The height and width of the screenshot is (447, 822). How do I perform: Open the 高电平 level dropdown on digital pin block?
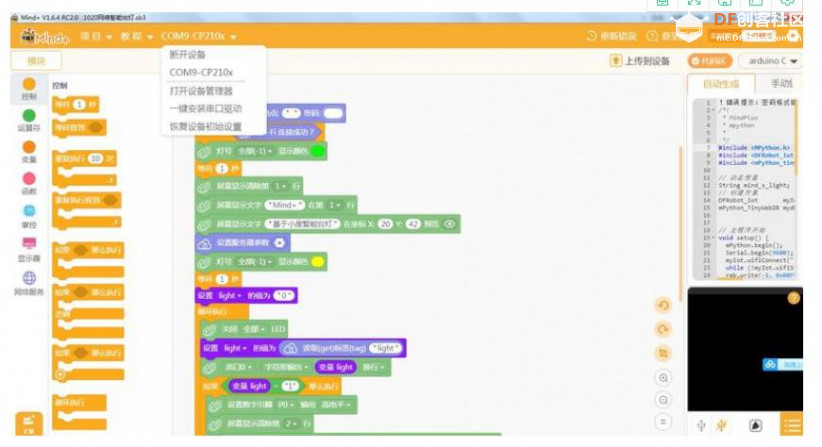pos(336,405)
